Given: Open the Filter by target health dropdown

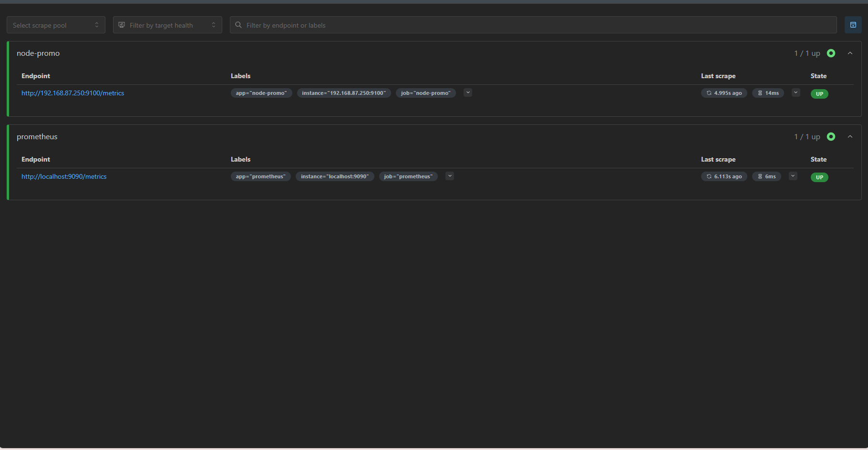Looking at the screenshot, I should point(167,25).
